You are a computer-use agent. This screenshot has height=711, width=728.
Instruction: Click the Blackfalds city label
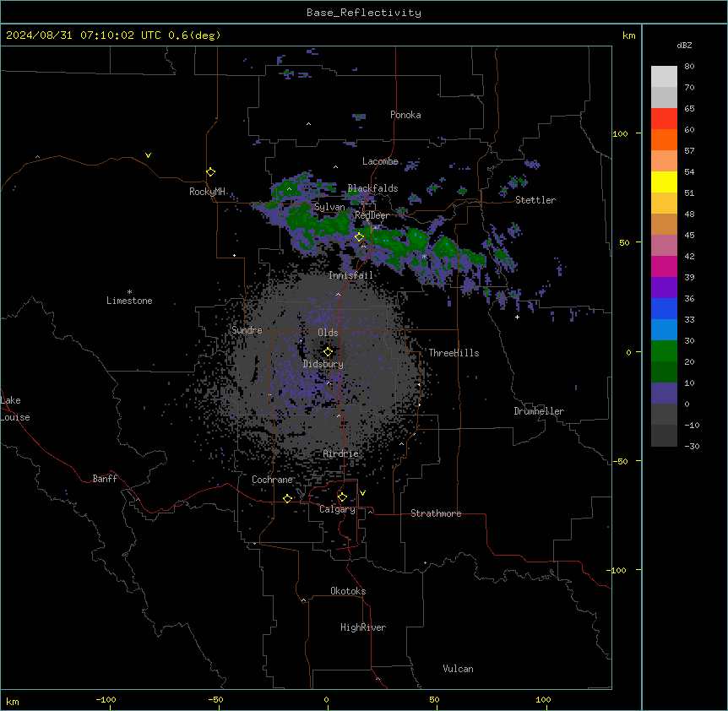coord(372,188)
